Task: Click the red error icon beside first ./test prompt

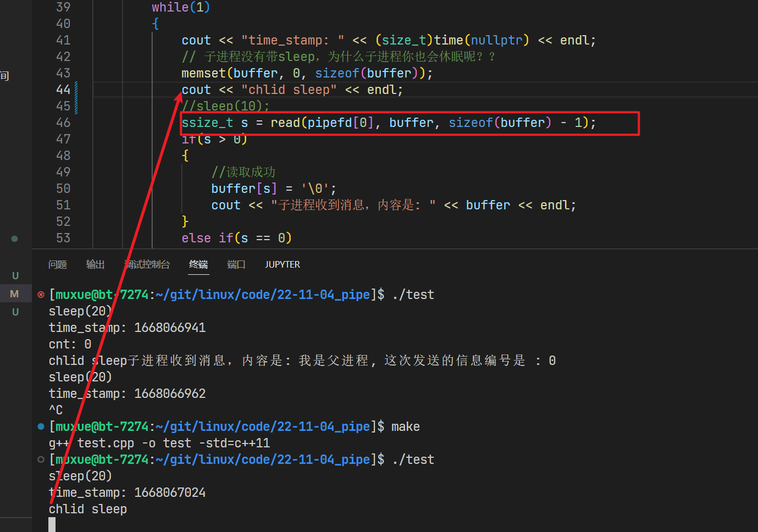Action: pos(41,295)
